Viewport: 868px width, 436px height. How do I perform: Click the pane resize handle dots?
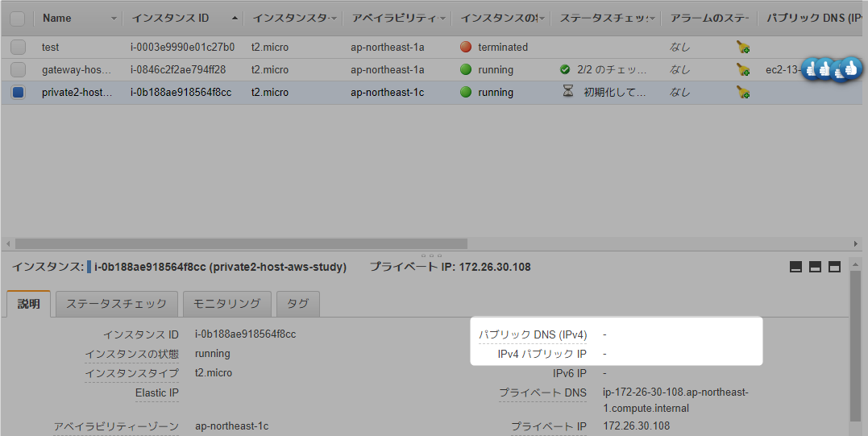coord(432,255)
